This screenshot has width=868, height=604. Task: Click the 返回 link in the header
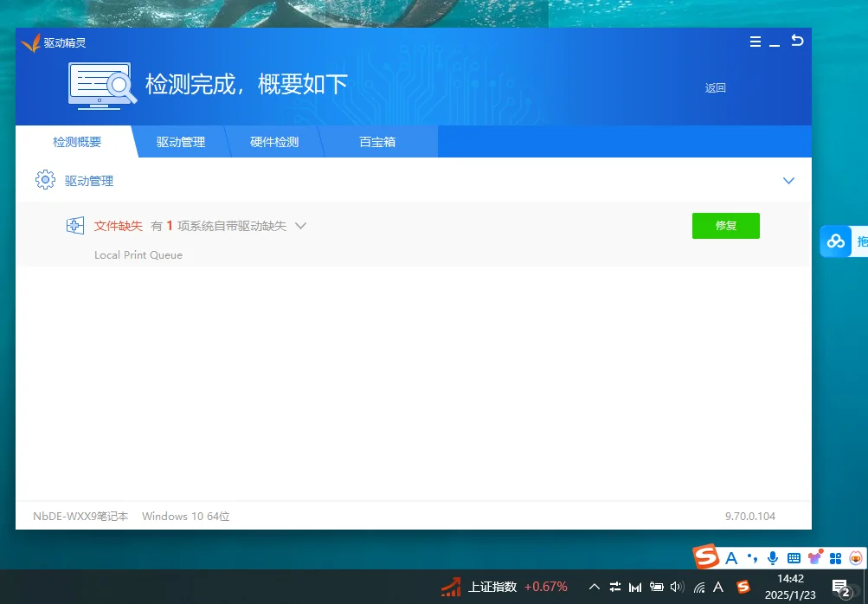pyautogui.click(x=715, y=87)
